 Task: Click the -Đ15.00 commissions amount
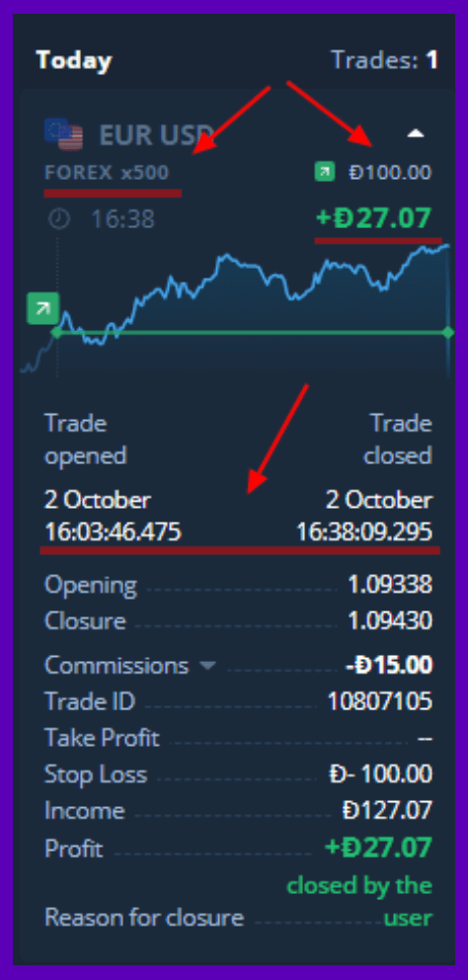click(x=389, y=666)
